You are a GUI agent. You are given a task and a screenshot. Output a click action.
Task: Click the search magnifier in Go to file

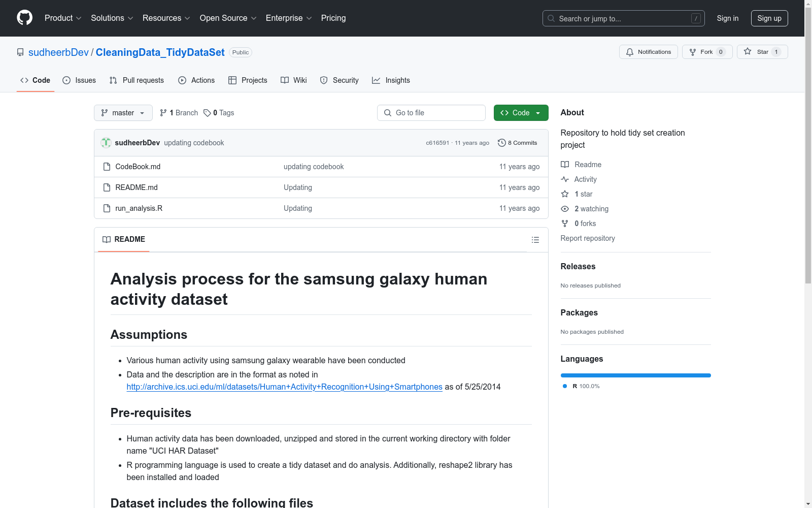tap(388, 113)
